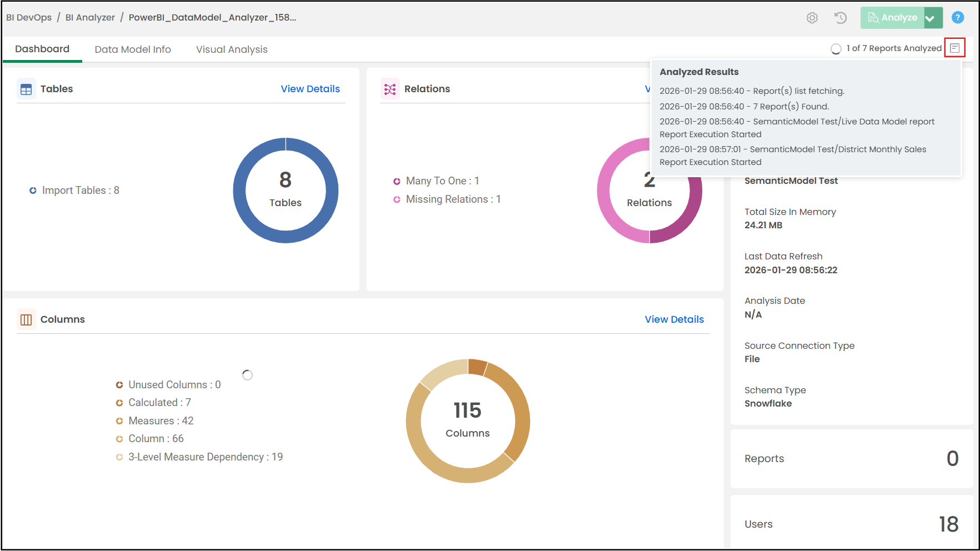980x551 pixels.
Task: Click the Columns card icon
Action: coord(26,319)
